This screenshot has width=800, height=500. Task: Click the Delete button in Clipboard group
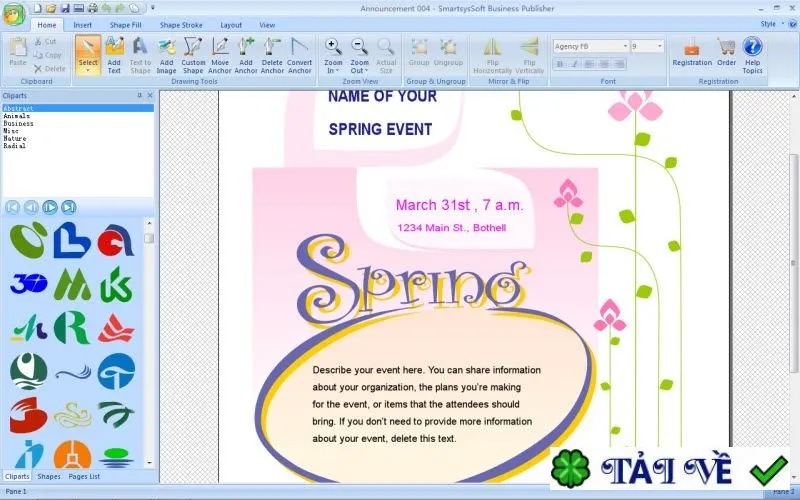pos(49,68)
